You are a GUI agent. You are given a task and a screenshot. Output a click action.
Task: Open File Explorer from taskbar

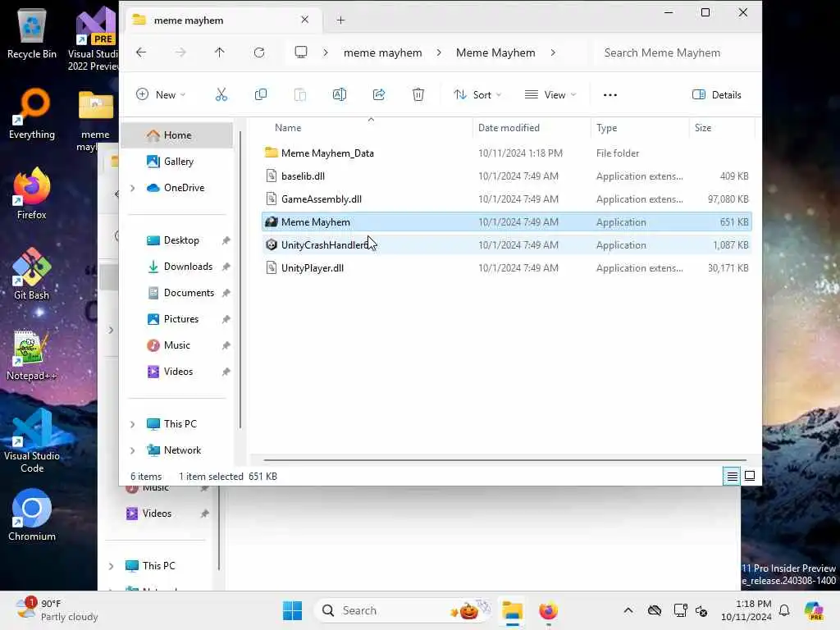512,610
